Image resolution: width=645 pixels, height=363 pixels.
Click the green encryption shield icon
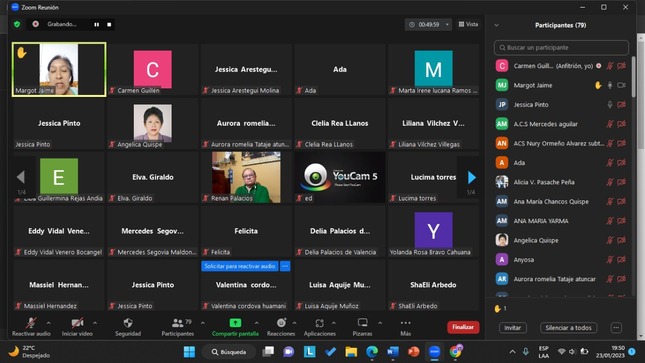(x=17, y=24)
